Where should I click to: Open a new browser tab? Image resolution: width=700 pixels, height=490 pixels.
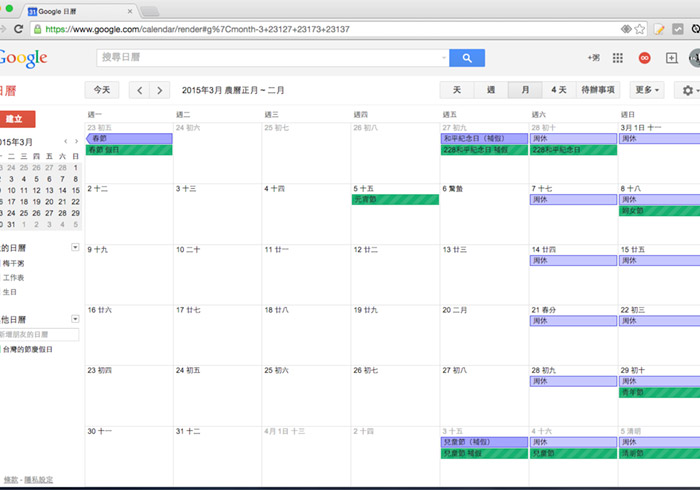click(150, 11)
